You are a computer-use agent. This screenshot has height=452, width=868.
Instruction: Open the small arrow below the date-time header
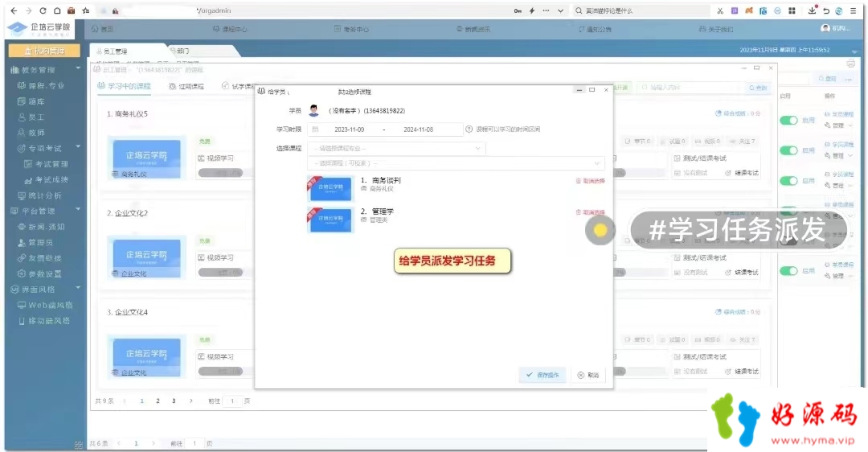coord(854,52)
